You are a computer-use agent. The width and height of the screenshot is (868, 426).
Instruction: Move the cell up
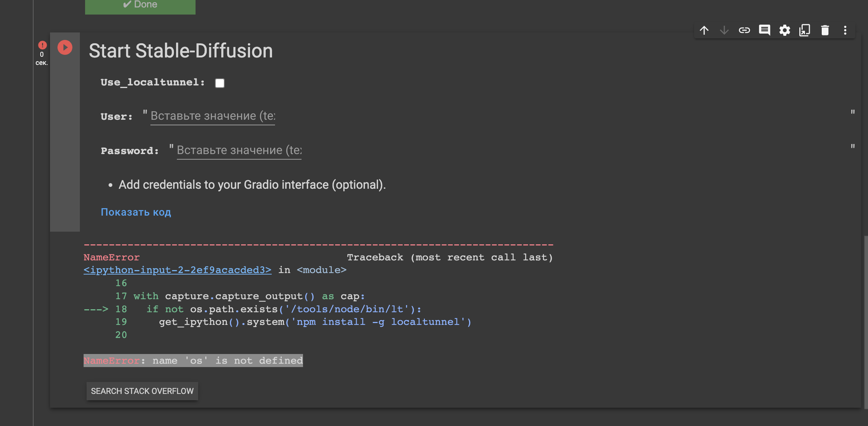pyautogui.click(x=705, y=30)
